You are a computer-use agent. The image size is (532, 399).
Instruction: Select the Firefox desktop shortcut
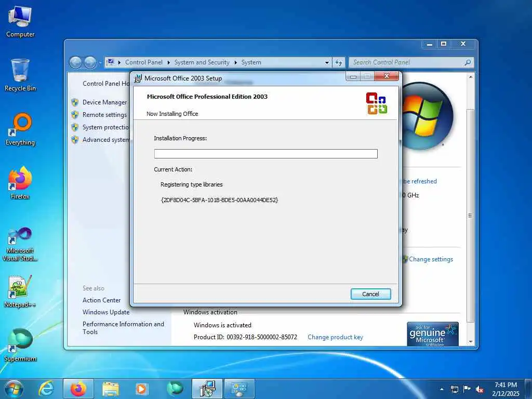click(x=20, y=183)
